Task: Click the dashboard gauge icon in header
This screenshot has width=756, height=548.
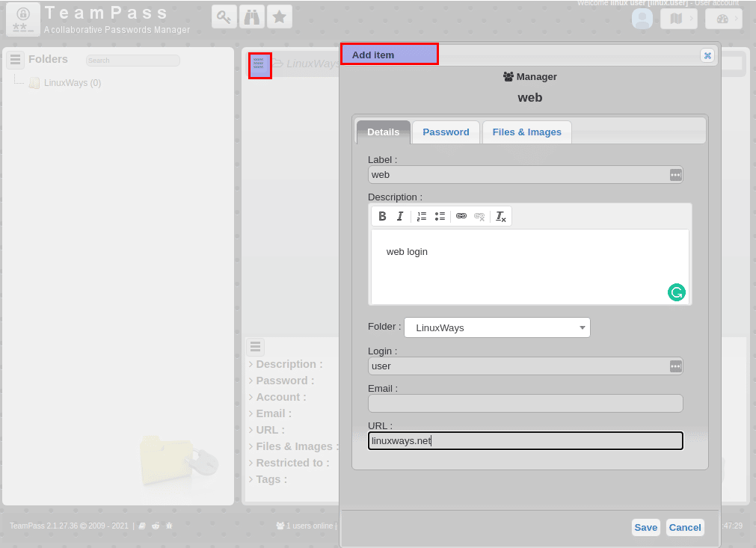Action: click(x=724, y=19)
